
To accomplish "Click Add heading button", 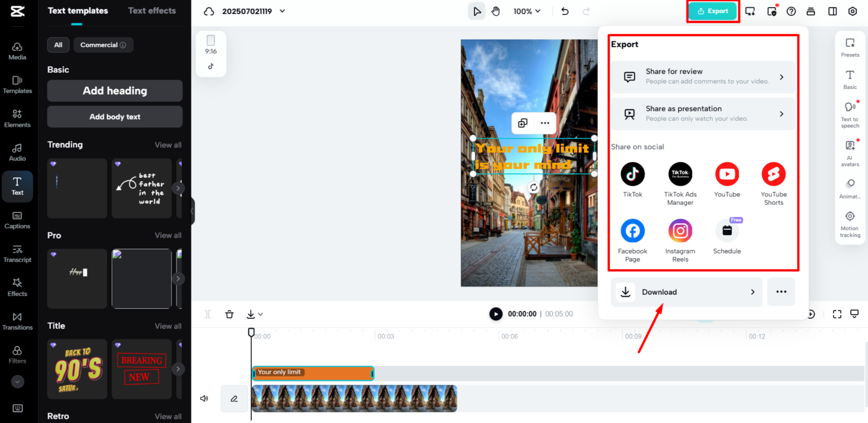I will coord(115,91).
